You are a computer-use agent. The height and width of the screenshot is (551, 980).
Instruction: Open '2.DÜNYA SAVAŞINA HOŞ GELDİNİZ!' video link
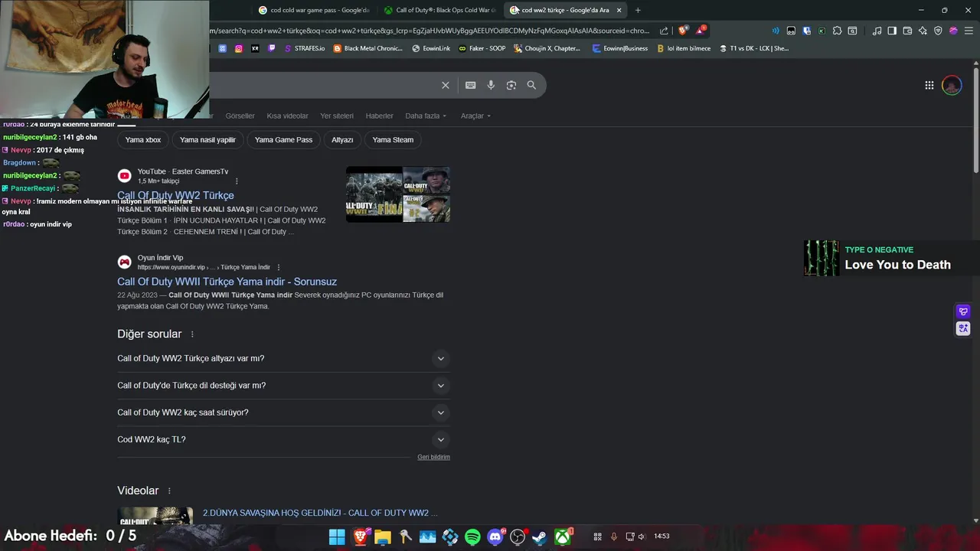click(x=320, y=513)
